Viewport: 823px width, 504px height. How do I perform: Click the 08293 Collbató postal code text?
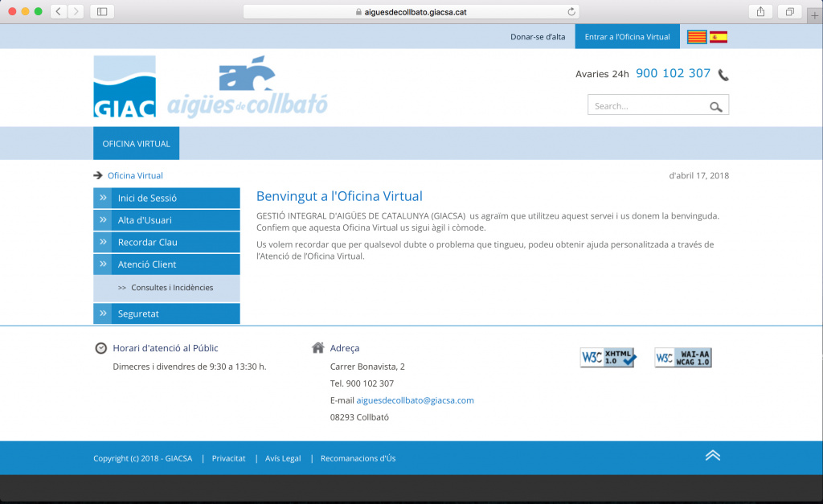(359, 417)
